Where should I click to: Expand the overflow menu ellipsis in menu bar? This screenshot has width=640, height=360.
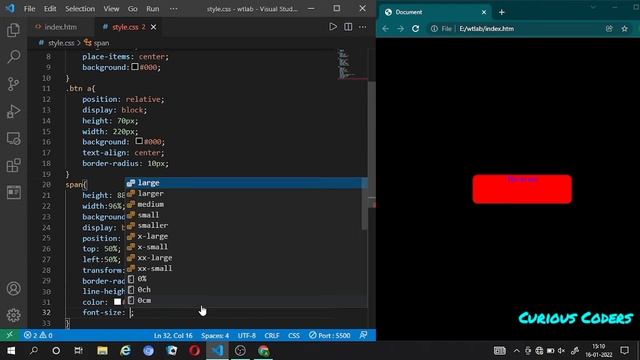coord(173,9)
